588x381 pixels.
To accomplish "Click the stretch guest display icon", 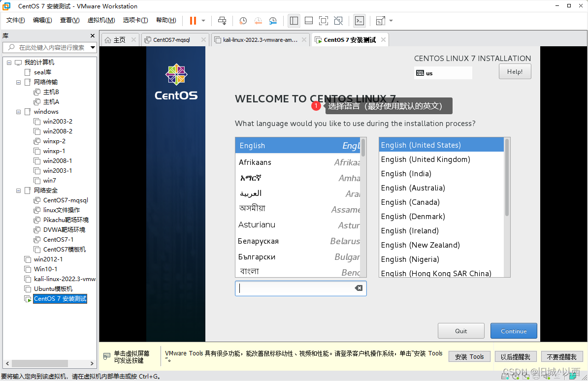I will click(380, 21).
